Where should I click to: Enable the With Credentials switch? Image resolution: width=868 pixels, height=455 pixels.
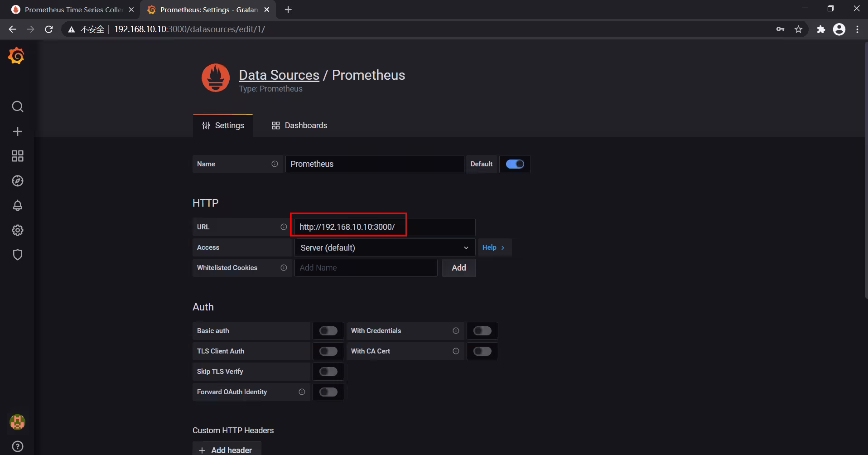pyautogui.click(x=482, y=331)
